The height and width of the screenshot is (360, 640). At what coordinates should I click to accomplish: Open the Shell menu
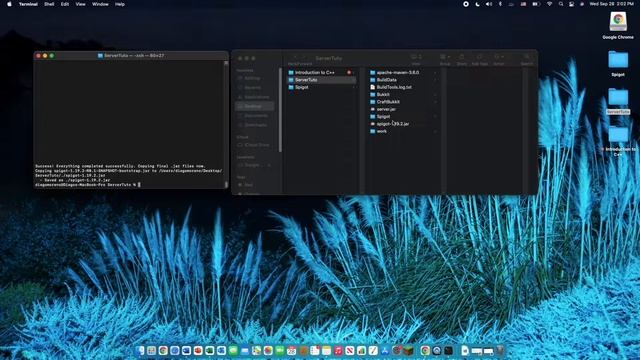pos(49,4)
